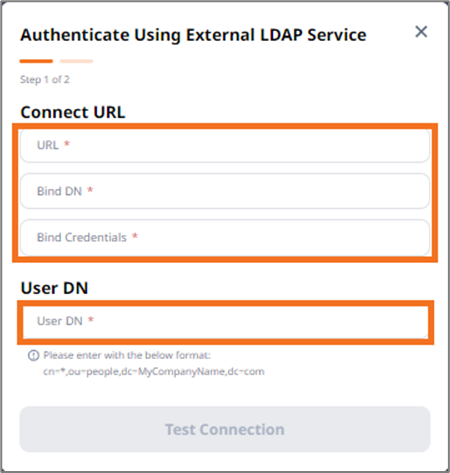450x473 pixels.
Task: Click the required asterisk next to URL
Action: click(67, 144)
